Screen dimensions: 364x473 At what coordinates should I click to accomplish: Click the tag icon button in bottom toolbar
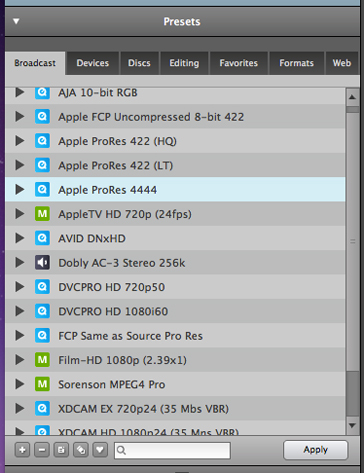point(81,450)
